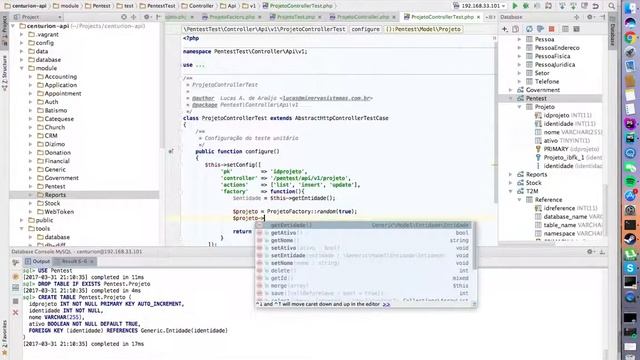
Task: Open the database console icon in the Database toolbar
Action: tap(576, 29)
